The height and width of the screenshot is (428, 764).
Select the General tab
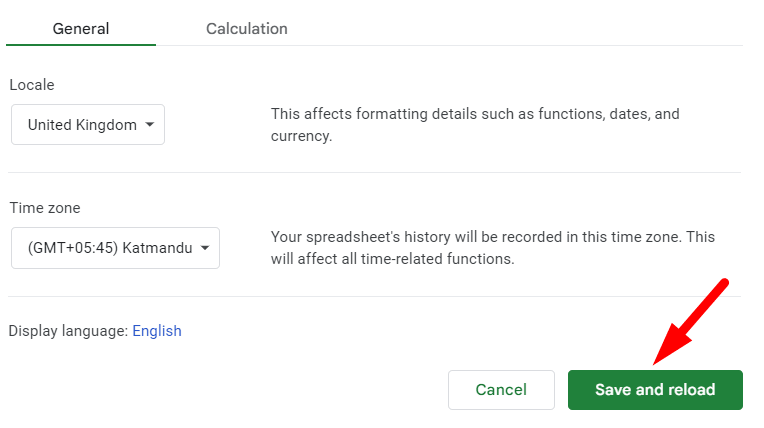pyautogui.click(x=81, y=29)
